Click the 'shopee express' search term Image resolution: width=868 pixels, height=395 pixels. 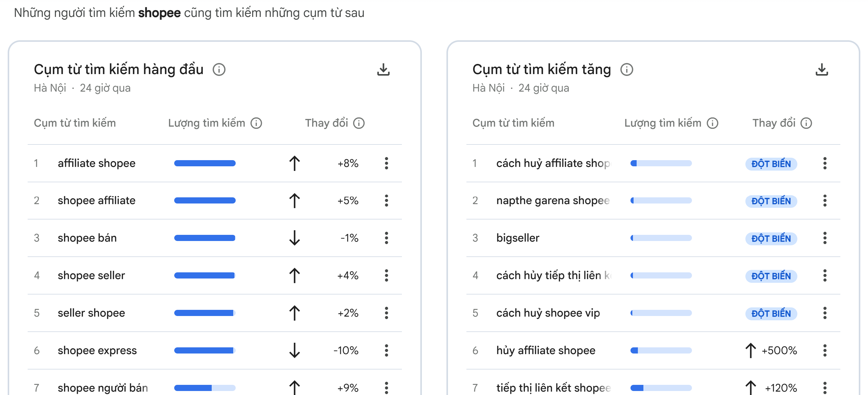[x=97, y=350]
